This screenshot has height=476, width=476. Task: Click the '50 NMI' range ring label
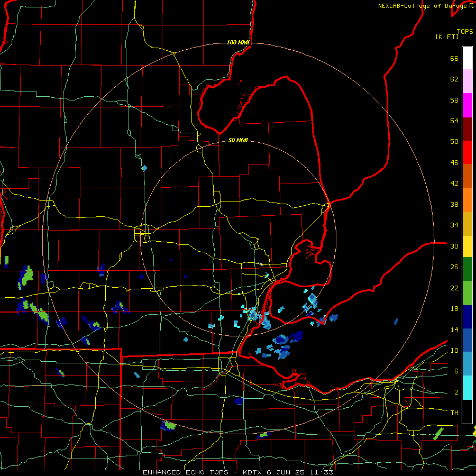pyautogui.click(x=238, y=140)
